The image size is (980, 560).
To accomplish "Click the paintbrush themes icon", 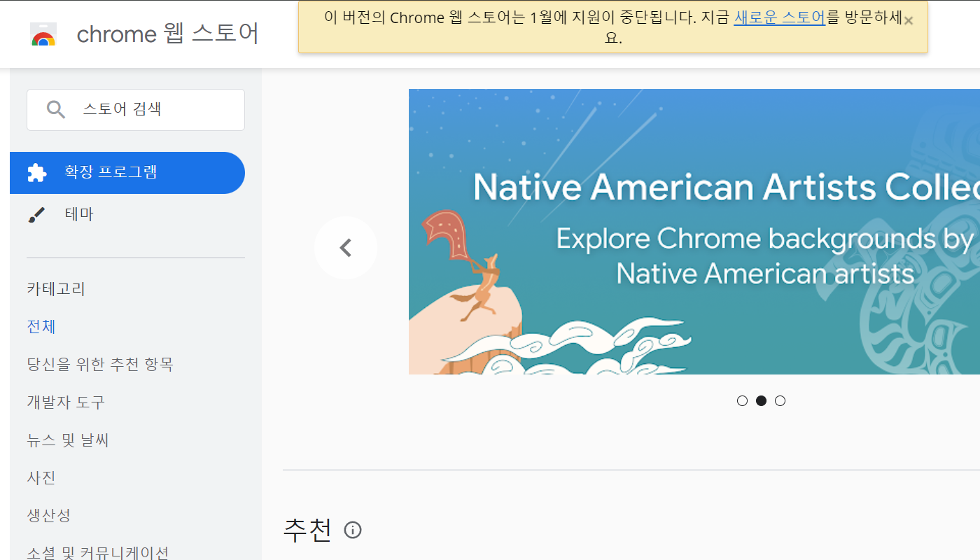I will click(x=36, y=215).
